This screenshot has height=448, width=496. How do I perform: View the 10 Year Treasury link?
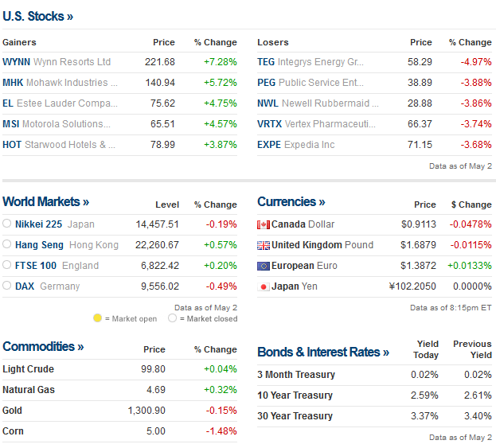click(295, 395)
